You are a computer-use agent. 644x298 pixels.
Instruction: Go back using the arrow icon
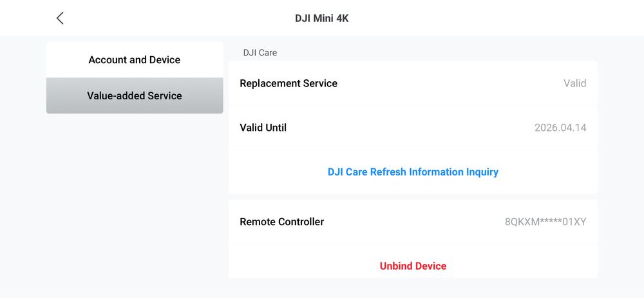coord(60,18)
